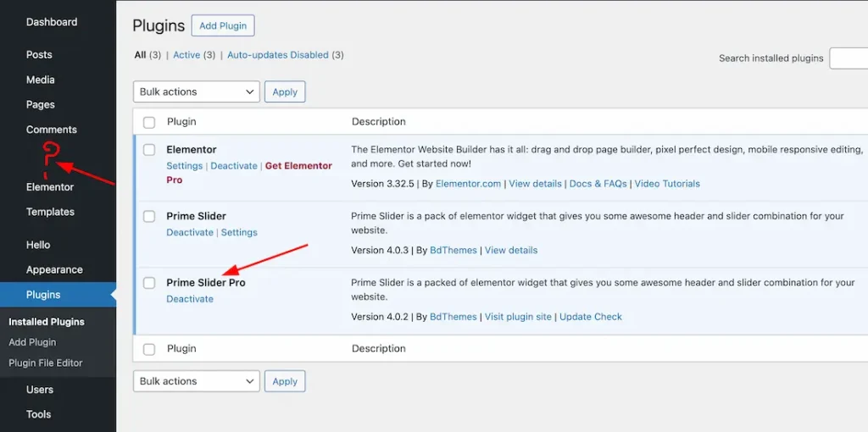The height and width of the screenshot is (432, 868).
Task: Open Installed Plugins submenu
Action: pyautogui.click(x=47, y=322)
